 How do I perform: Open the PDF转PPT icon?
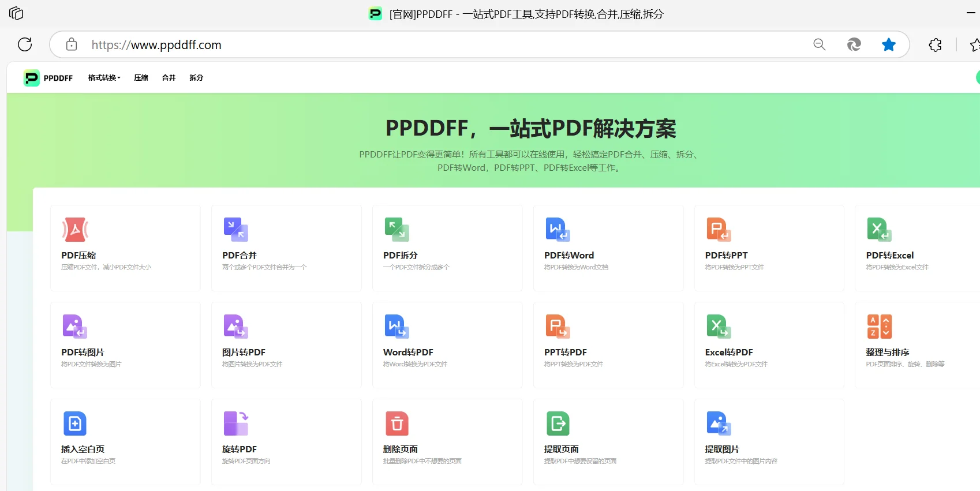point(719,230)
